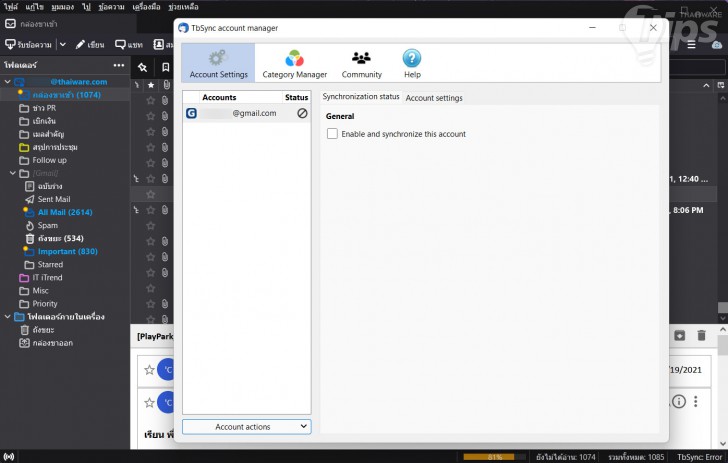Click the online status icon in status bar

point(9,456)
